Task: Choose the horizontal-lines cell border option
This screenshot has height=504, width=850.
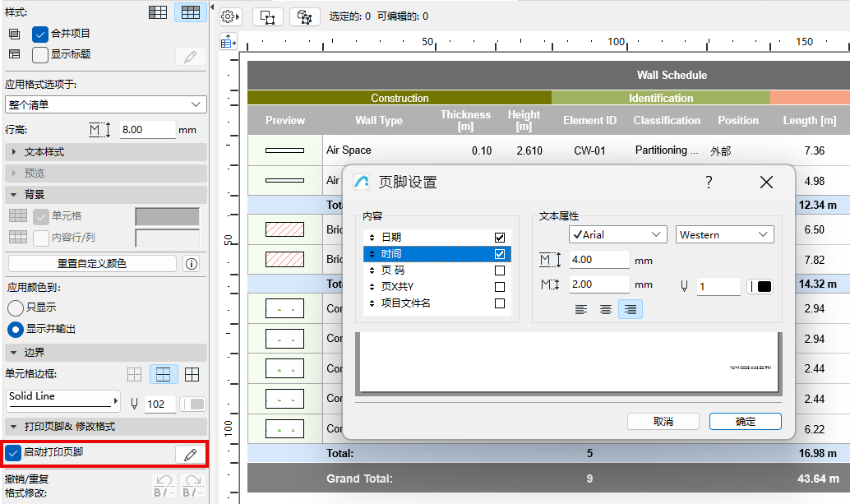Action: pos(163,374)
